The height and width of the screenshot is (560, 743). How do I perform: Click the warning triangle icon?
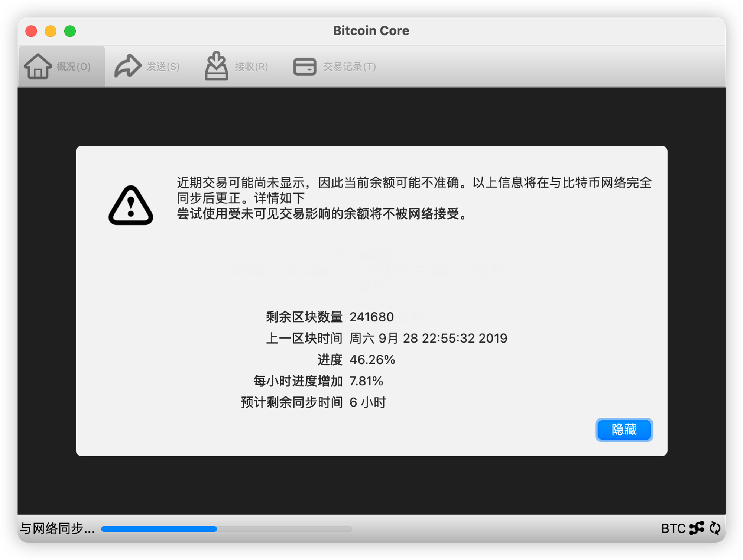click(131, 205)
